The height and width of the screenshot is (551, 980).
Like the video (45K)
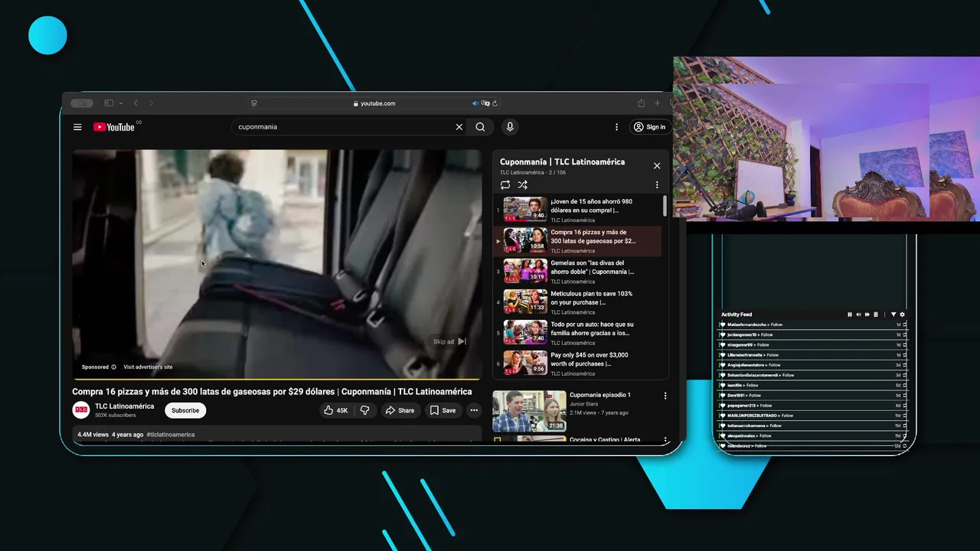[x=336, y=410]
